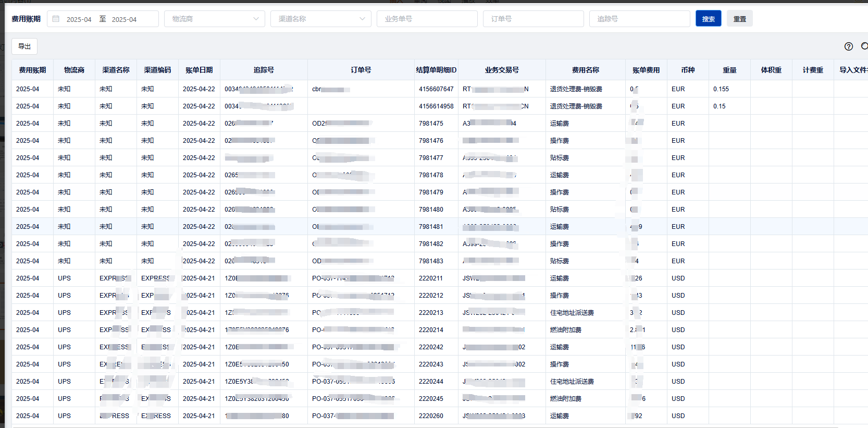The width and height of the screenshot is (868, 428).
Task: Focus the 业务单号 input field
Action: (x=427, y=19)
